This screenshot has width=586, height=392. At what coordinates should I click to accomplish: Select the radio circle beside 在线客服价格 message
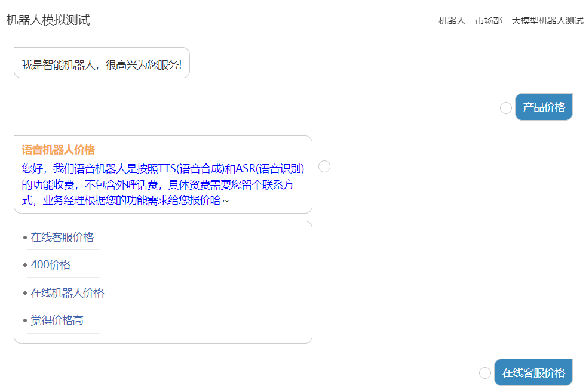tap(484, 372)
